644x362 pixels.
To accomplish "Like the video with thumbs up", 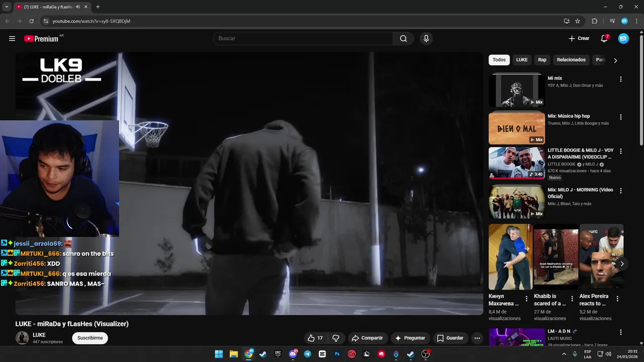I will click(x=315, y=338).
